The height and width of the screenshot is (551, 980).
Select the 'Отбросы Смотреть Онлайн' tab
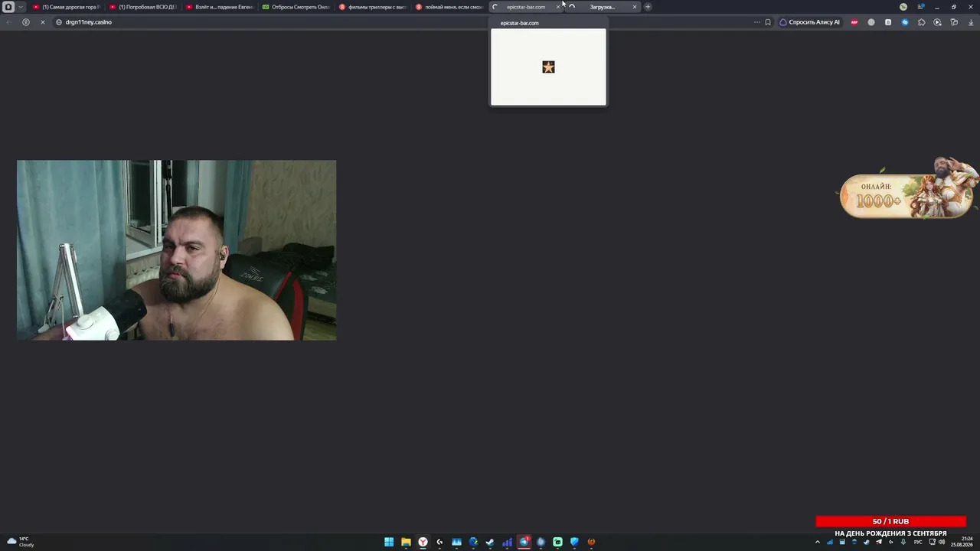297,7
